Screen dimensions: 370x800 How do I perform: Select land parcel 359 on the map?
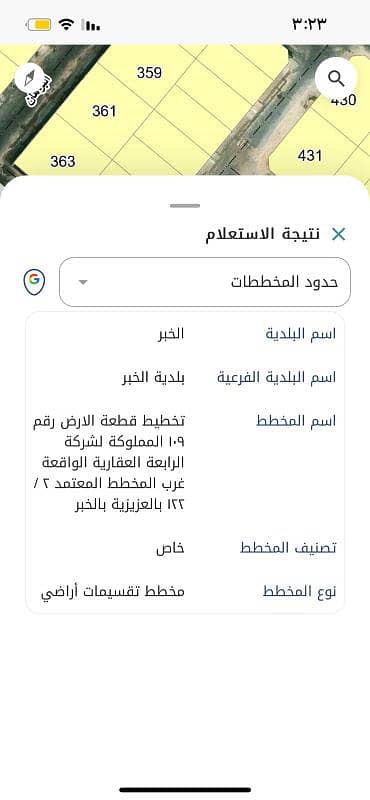pyautogui.click(x=149, y=73)
